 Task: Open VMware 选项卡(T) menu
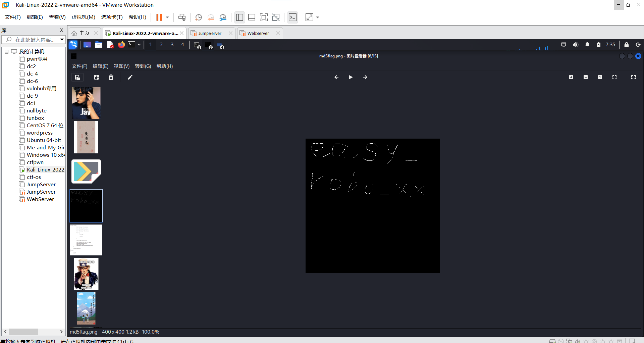112,17
